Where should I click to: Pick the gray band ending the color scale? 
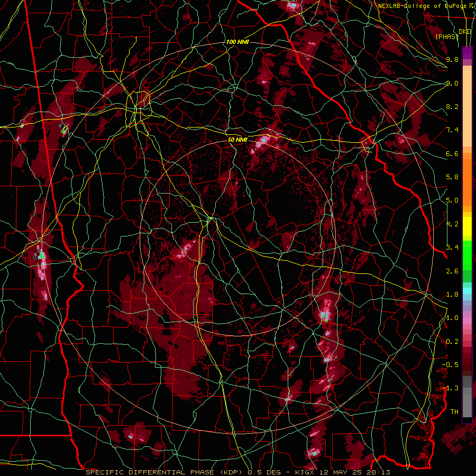pyautogui.click(x=467, y=397)
